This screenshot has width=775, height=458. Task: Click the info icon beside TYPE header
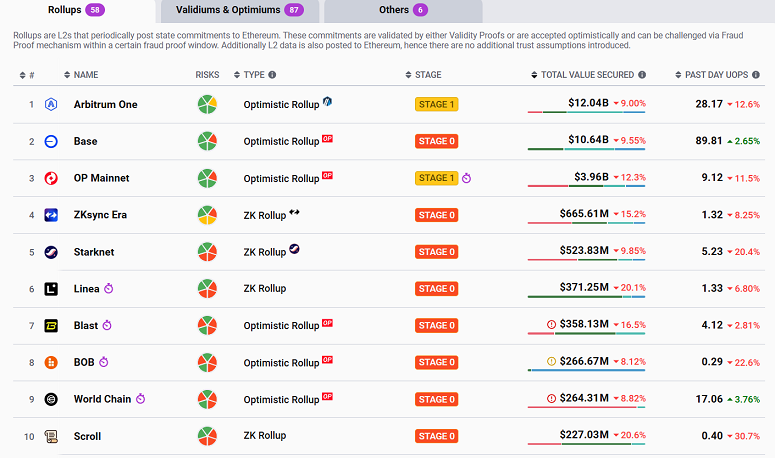[x=272, y=75]
